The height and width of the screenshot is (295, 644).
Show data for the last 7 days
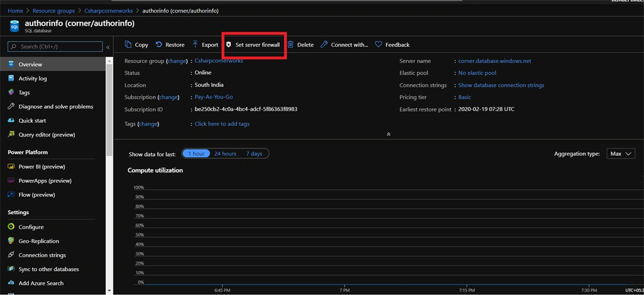click(254, 153)
